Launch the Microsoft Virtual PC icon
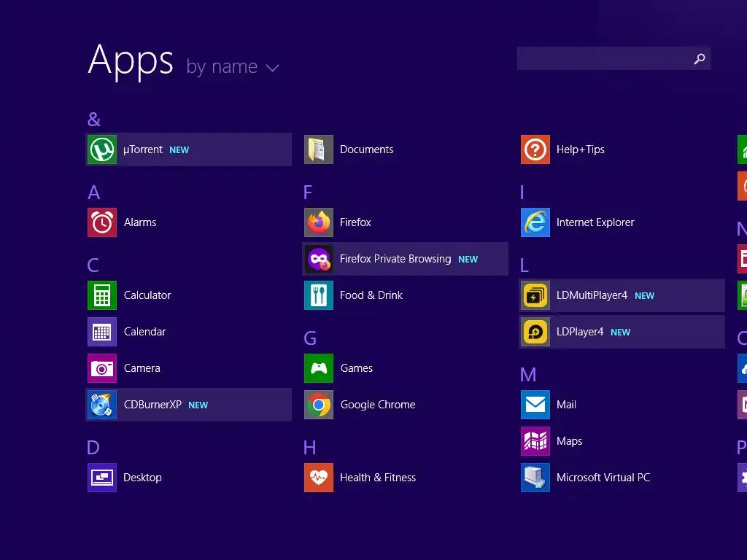Viewport: 747px width, 560px height. pos(535,478)
